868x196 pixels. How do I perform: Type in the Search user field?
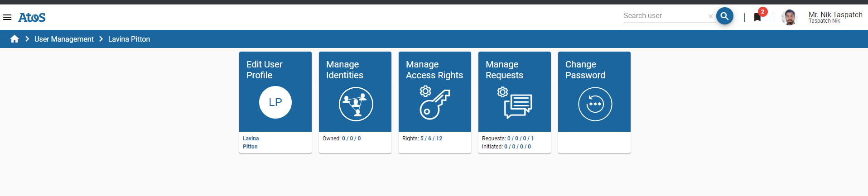(x=664, y=16)
